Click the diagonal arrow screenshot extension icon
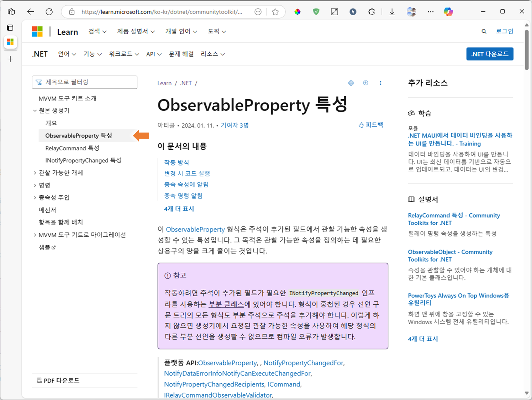The height and width of the screenshot is (400, 532). pyautogui.click(x=335, y=12)
